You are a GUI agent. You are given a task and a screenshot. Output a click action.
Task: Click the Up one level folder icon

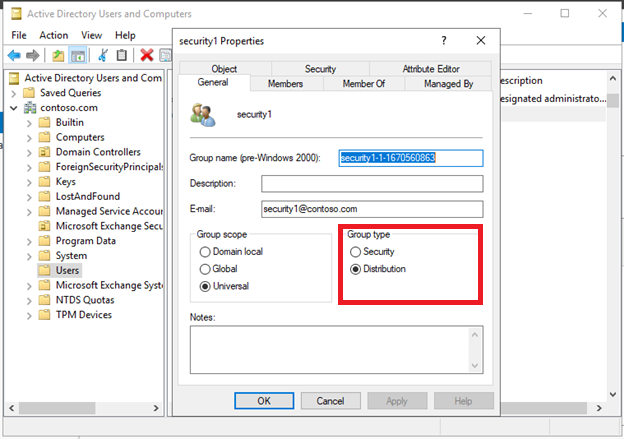point(58,55)
